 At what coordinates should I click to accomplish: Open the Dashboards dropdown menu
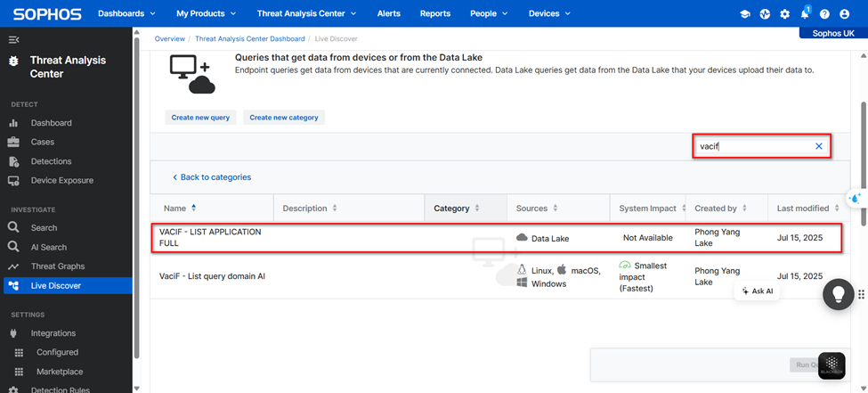126,13
